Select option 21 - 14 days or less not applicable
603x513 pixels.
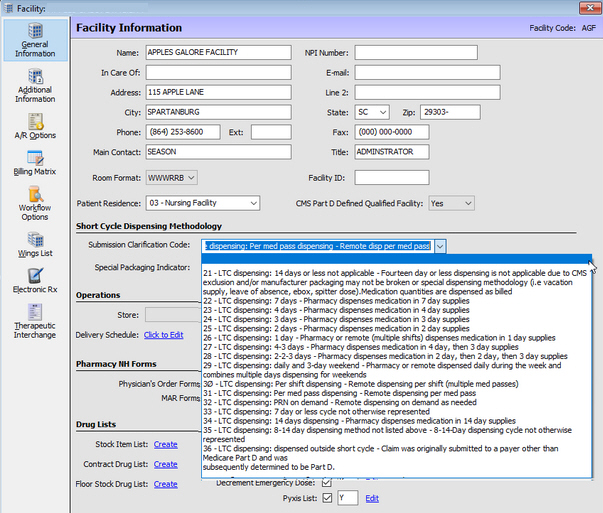(396, 282)
